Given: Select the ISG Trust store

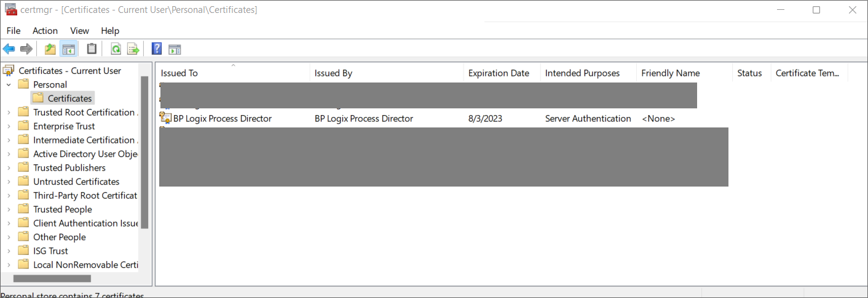Looking at the screenshot, I should point(50,251).
